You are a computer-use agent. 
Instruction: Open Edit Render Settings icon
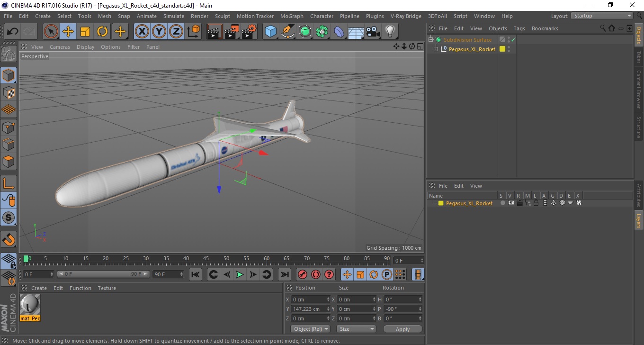(249, 32)
